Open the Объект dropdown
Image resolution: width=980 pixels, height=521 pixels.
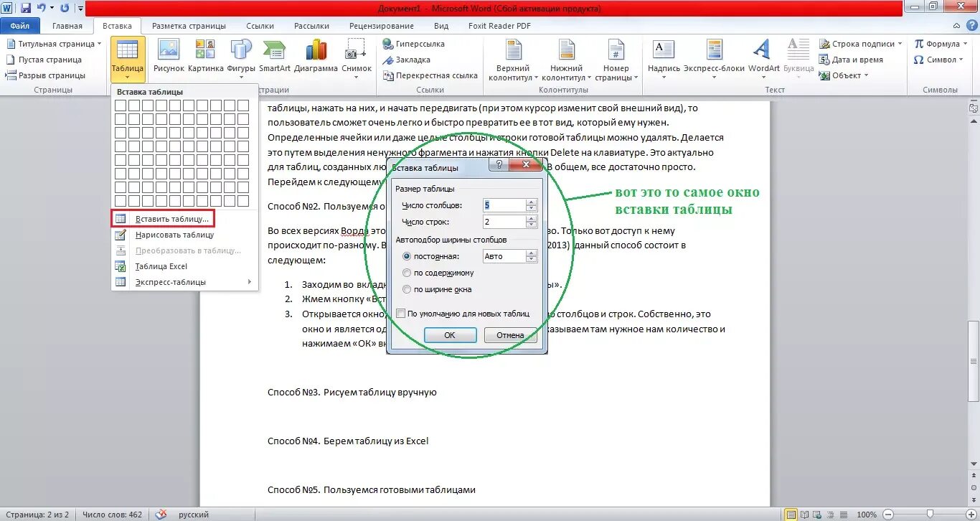[x=866, y=75]
